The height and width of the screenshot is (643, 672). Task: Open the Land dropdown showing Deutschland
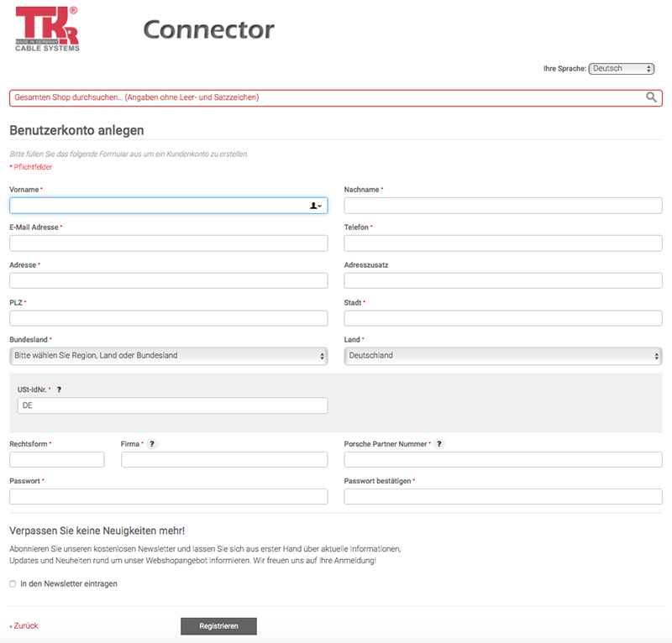tap(502, 355)
